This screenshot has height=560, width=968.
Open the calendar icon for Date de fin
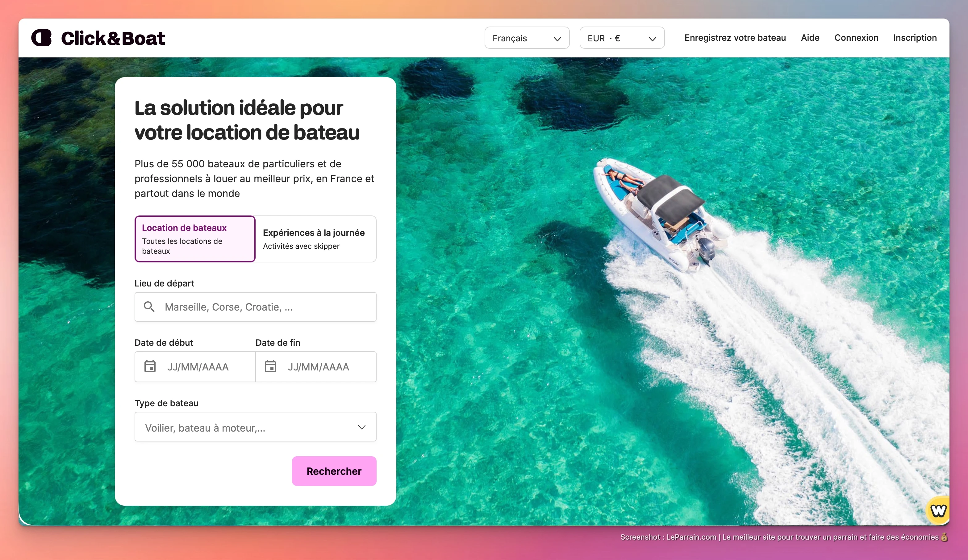pyautogui.click(x=271, y=366)
